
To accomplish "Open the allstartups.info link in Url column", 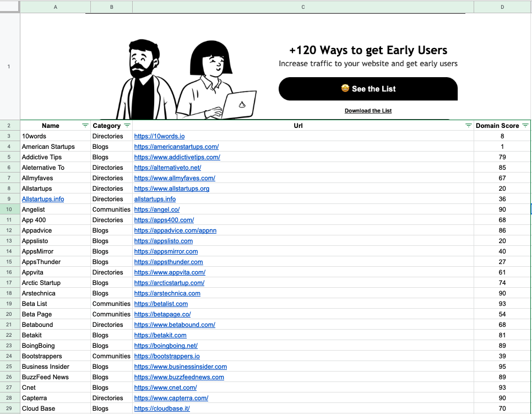I will click(155, 199).
